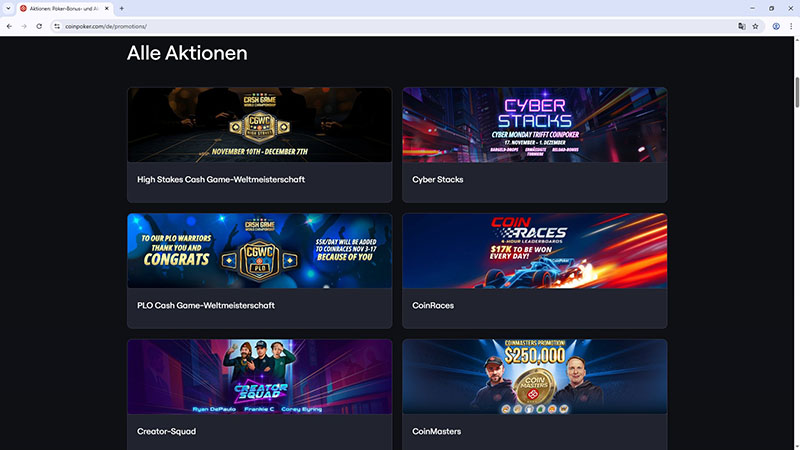Open the Chrome three-dot menu

[791, 26]
